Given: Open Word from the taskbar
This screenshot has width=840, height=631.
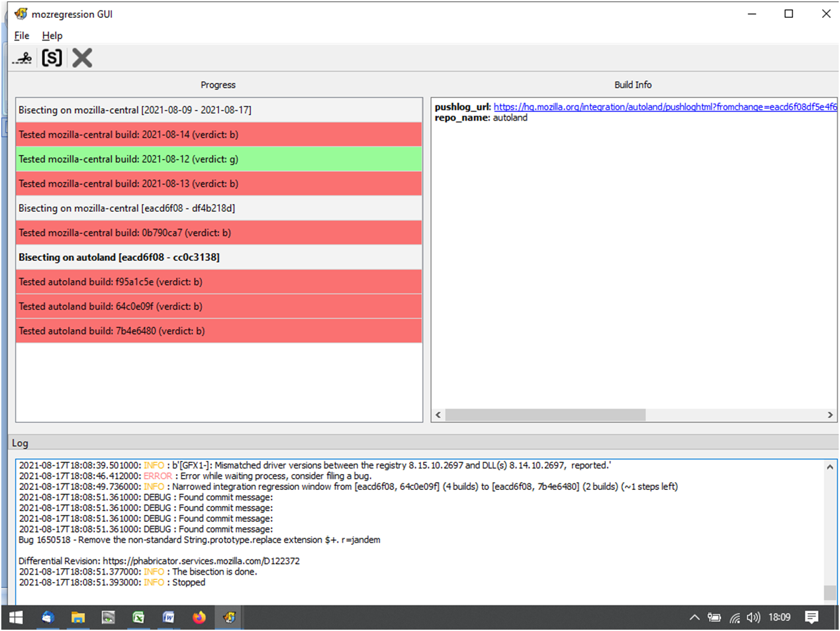Looking at the screenshot, I should point(169,617).
